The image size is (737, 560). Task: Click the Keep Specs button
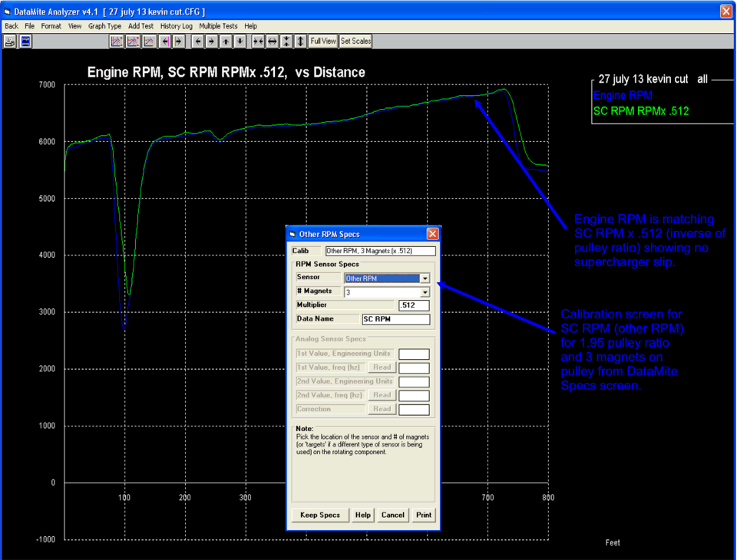pos(320,515)
